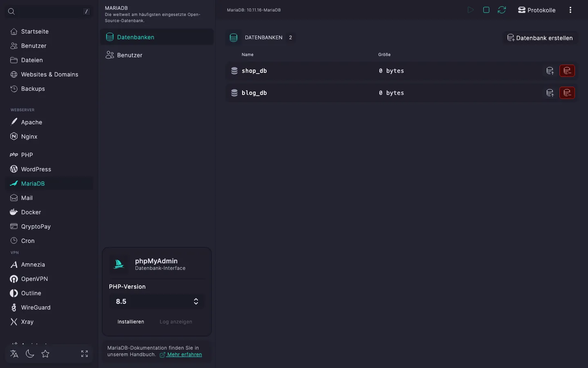Open the QryptoPay page

click(49, 227)
